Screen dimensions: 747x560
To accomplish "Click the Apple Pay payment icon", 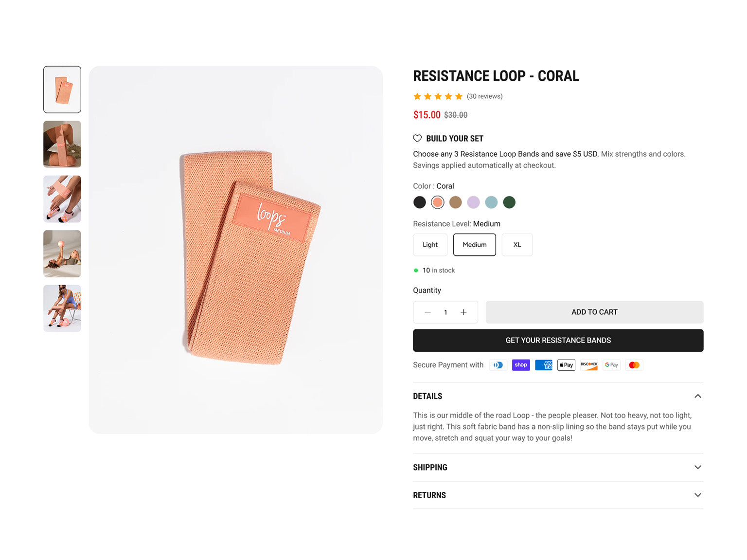I will click(x=566, y=365).
